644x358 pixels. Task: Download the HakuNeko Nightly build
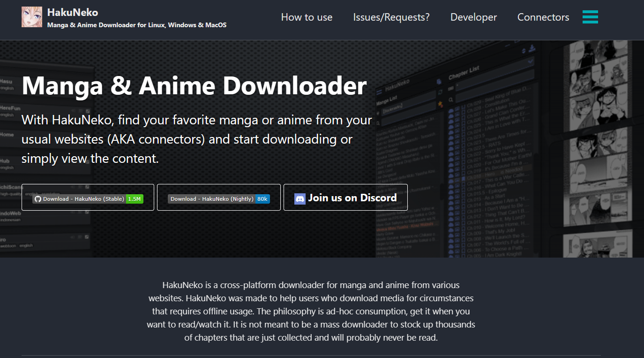point(218,198)
